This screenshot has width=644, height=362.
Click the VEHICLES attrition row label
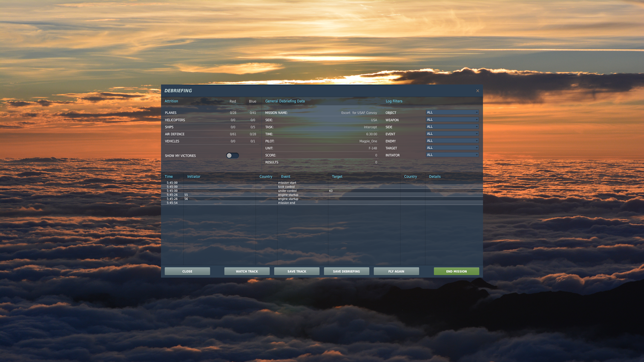pyautogui.click(x=172, y=141)
